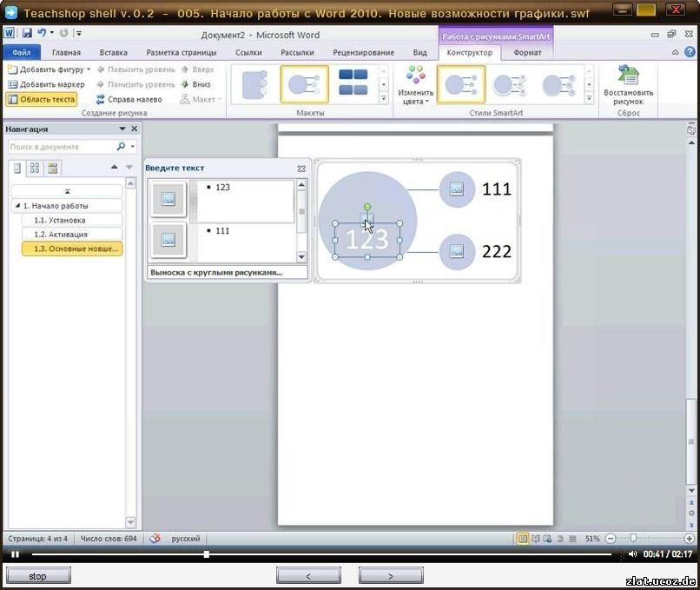
Task: Pause the video playback
Action: 15,554
